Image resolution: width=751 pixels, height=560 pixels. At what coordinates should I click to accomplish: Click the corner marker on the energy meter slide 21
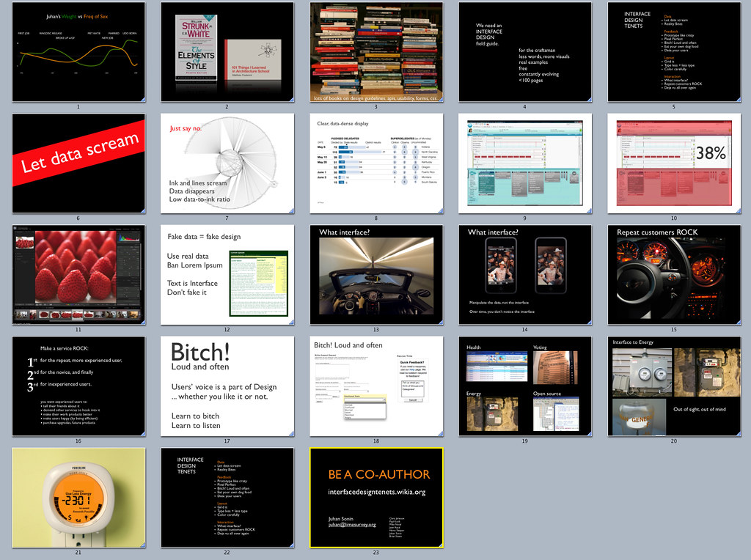click(x=144, y=545)
